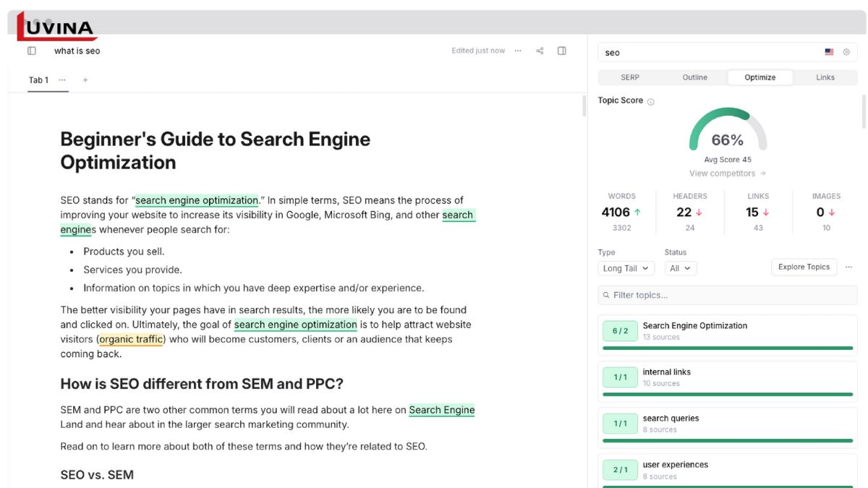Click the US flag country selector
The width and height of the screenshot is (868, 488).
pyautogui.click(x=829, y=52)
